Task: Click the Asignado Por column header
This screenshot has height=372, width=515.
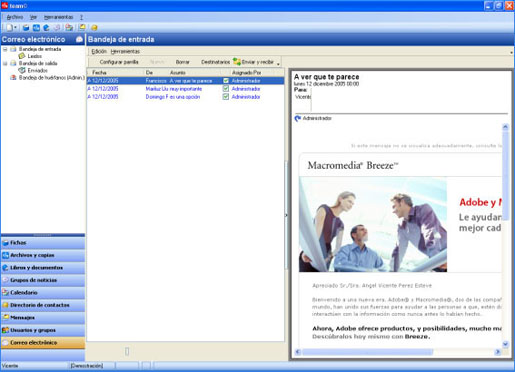Action: (x=257, y=72)
